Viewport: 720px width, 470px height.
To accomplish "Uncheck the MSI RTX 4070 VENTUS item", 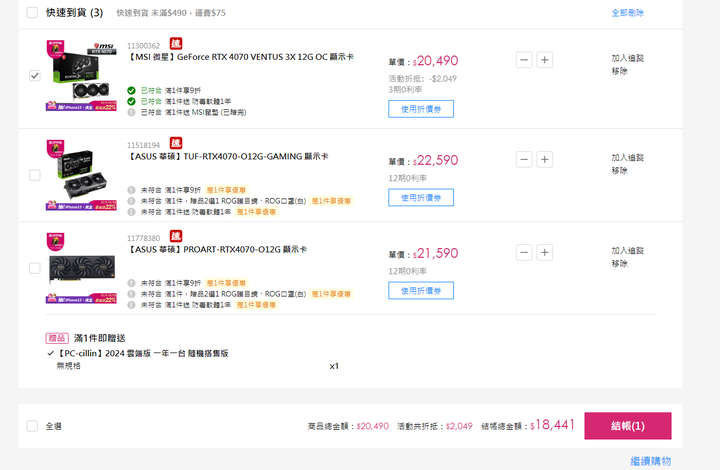I will point(35,75).
